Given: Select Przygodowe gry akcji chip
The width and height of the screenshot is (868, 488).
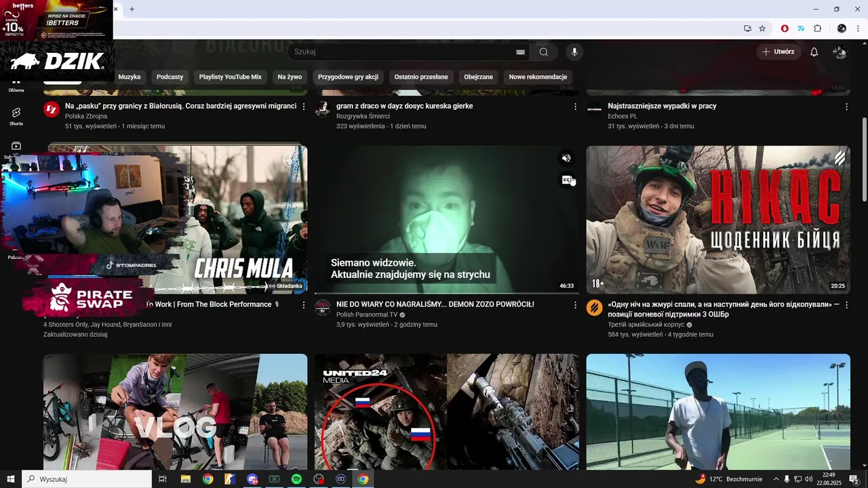Looking at the screenshot, I should tap(348, 77).
